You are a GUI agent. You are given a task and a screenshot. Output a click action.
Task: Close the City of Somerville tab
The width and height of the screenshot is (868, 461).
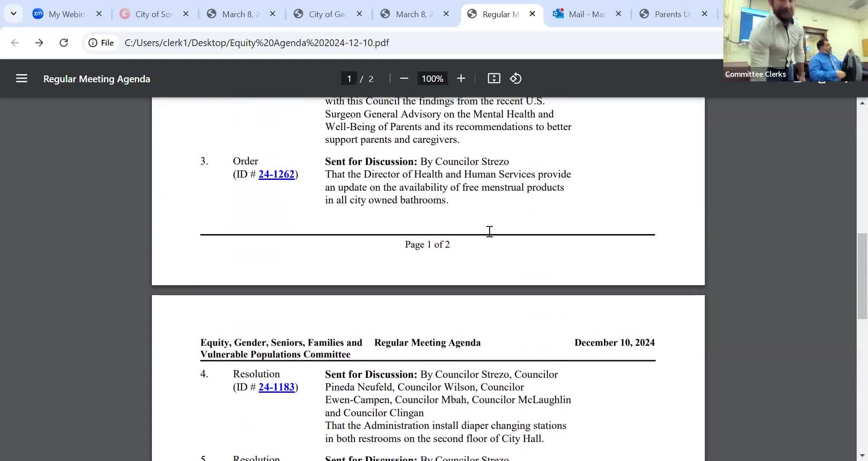[186, 14]
